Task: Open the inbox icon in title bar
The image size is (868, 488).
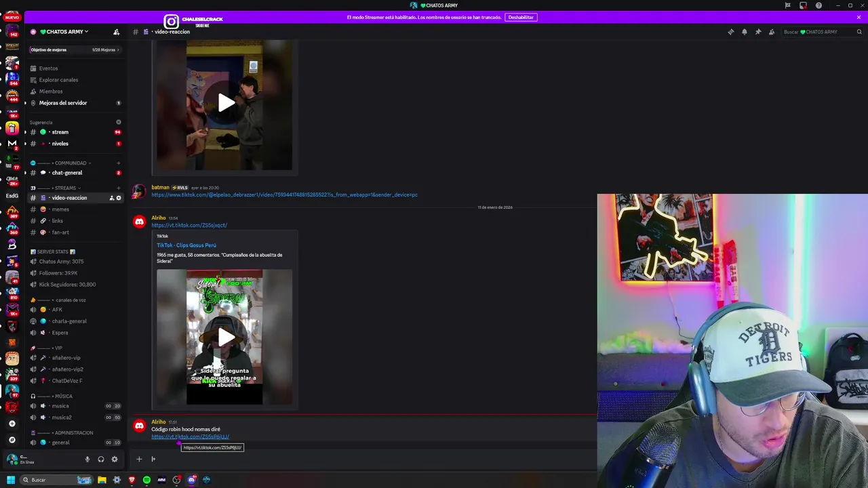Action: (x=803, y=5)
